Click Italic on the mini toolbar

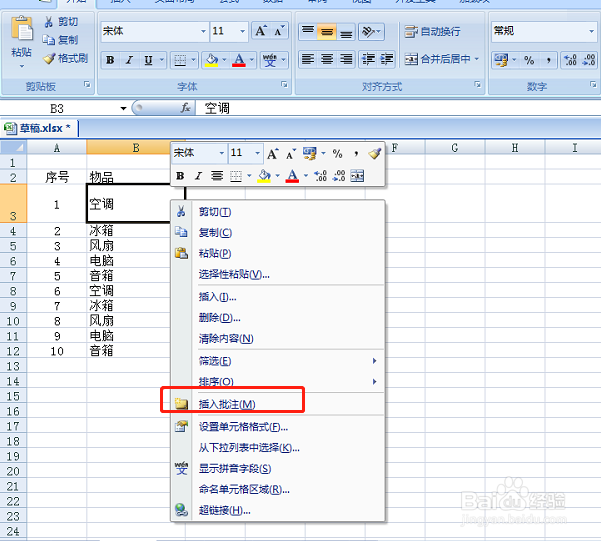click(x=198, y=176)
